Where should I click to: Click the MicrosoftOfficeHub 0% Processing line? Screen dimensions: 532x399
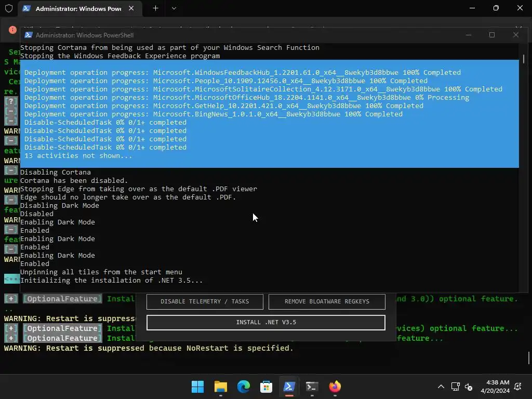coord(247,97)
